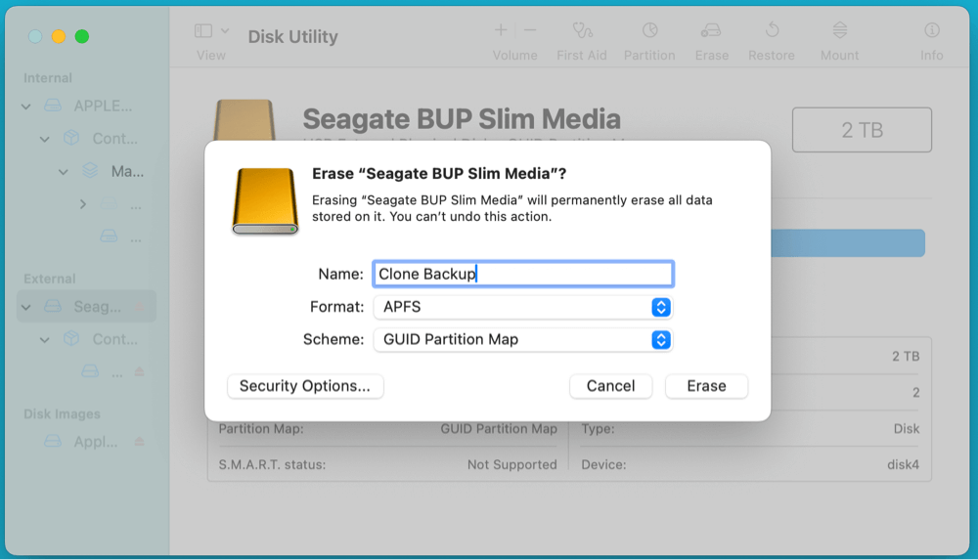Cancel the erase dialog
The height and width of the screenshot is (560, 978).
(610, 386)
